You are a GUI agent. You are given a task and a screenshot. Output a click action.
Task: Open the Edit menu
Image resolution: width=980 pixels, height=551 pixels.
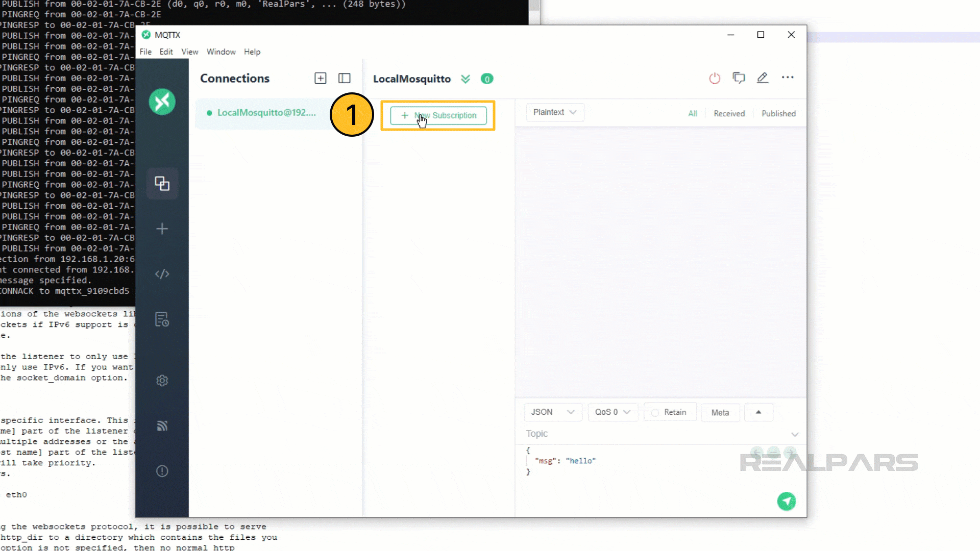tap(166, 52)
